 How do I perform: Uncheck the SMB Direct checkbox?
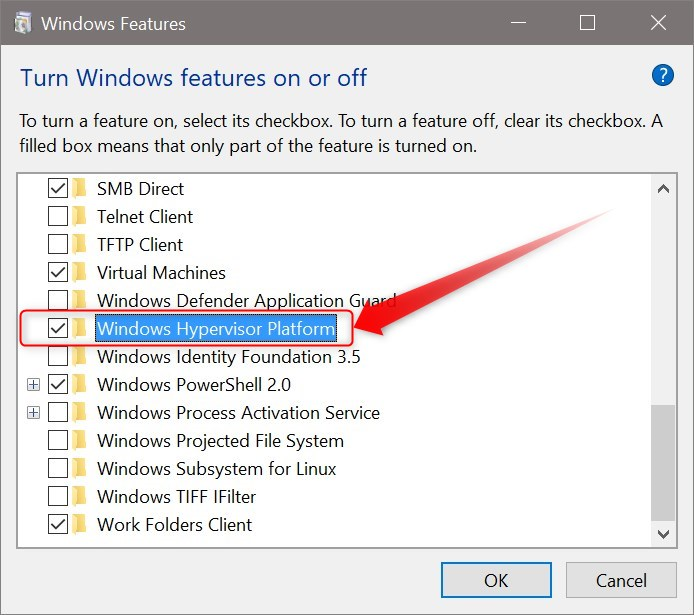coord(58,188)
